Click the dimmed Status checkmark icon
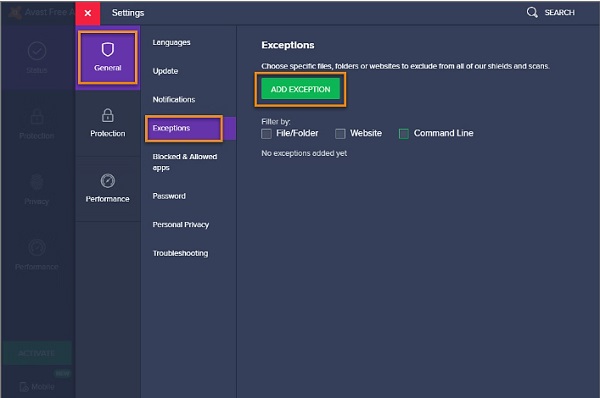600x398 pixels. coord(37,51)
